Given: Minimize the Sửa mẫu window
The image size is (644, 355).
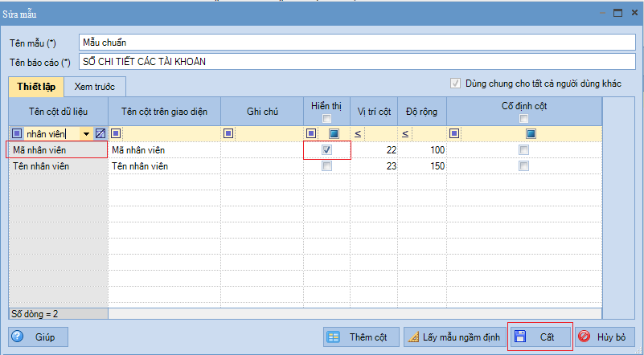Looking at the screenshot, I should click(602, 13).
